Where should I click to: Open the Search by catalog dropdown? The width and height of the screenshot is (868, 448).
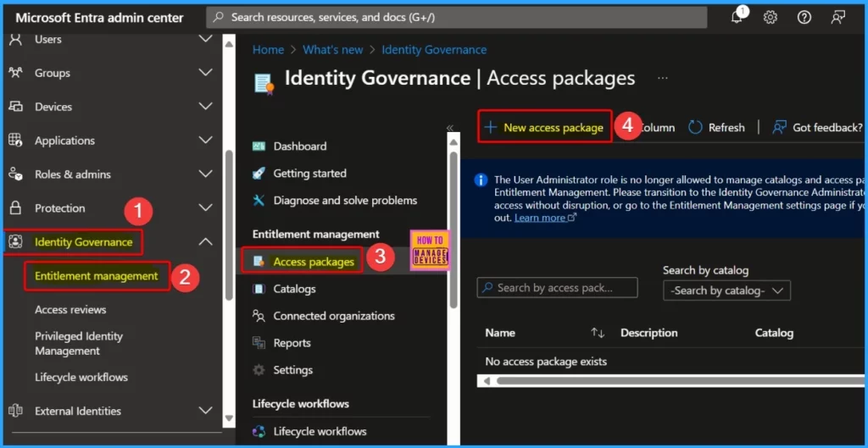tap(726, 291)
